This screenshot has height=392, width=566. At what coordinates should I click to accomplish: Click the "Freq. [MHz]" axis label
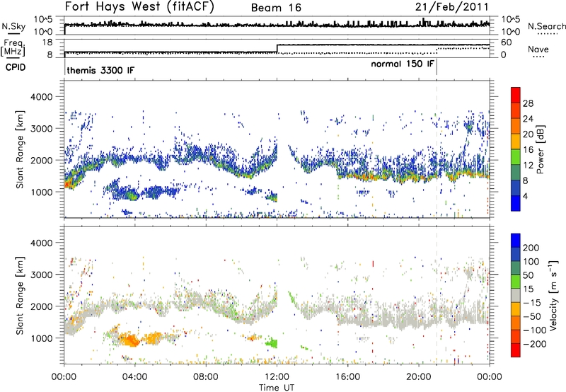13,47
